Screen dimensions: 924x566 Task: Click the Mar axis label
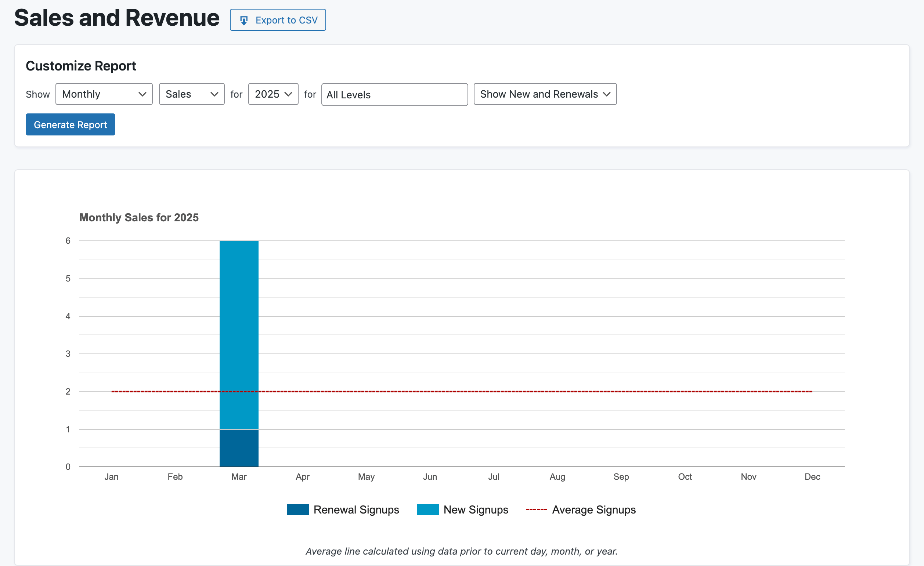239,477
